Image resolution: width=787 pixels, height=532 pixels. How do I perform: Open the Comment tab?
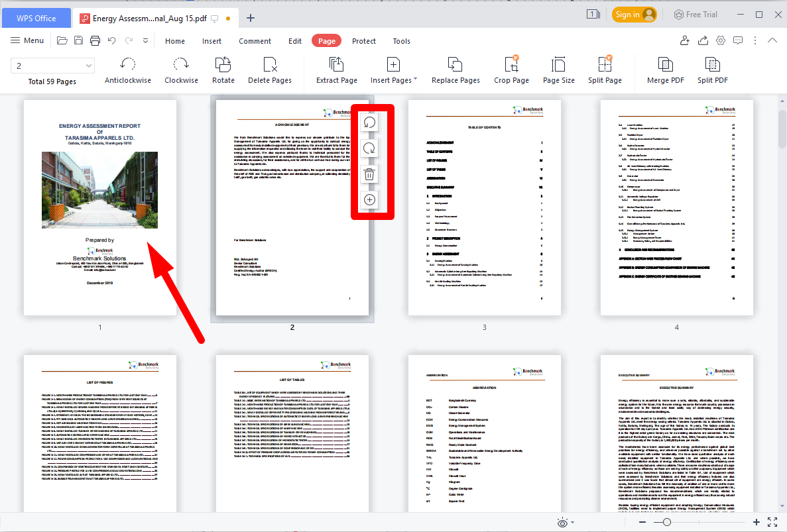point(255,41)
